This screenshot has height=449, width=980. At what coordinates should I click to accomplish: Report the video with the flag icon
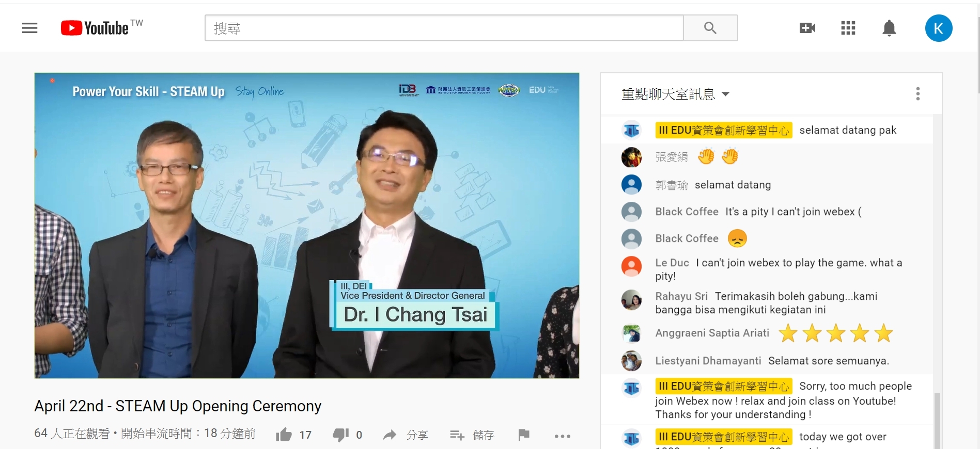coord(523,435)
